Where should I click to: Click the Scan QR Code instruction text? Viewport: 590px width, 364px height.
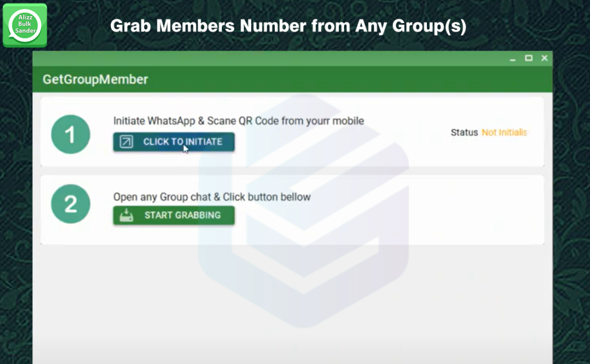tap(239, 121)
